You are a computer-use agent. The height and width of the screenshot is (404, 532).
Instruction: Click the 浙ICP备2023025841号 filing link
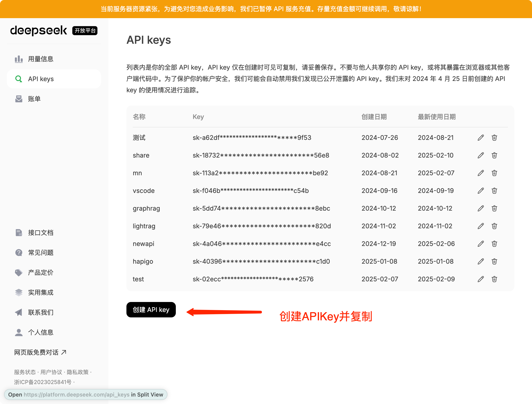(43, 382)
